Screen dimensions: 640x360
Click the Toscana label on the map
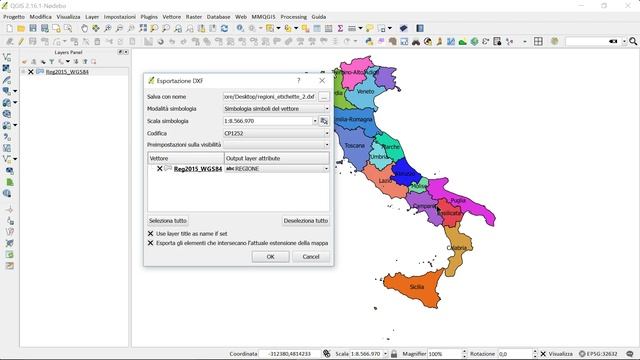[x=354, y=145]
